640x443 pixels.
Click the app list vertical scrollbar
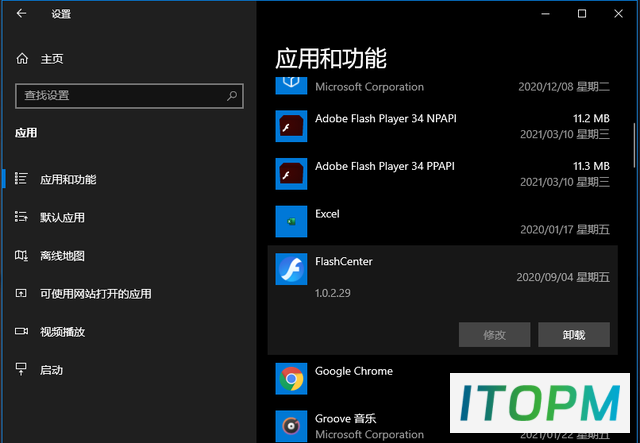[634, 145]
